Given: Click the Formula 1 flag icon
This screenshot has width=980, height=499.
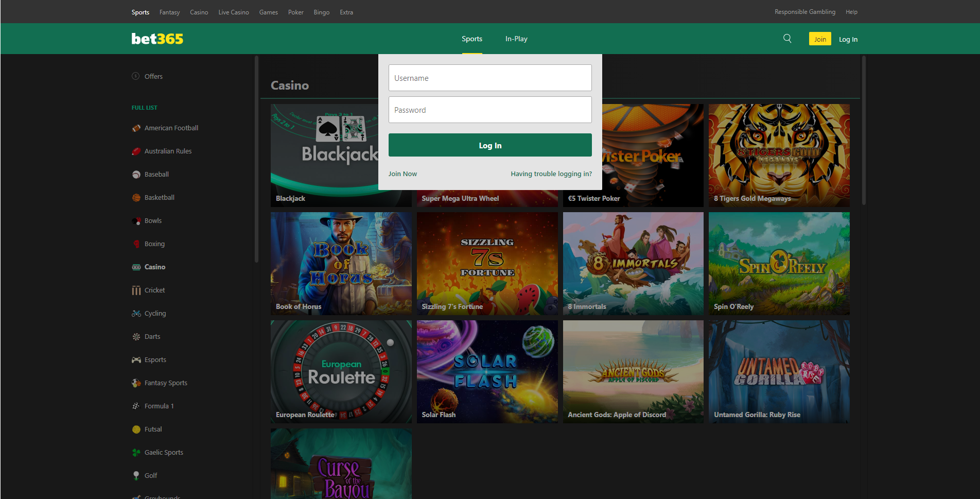Looking at the screenshot, I should point(136,406).
